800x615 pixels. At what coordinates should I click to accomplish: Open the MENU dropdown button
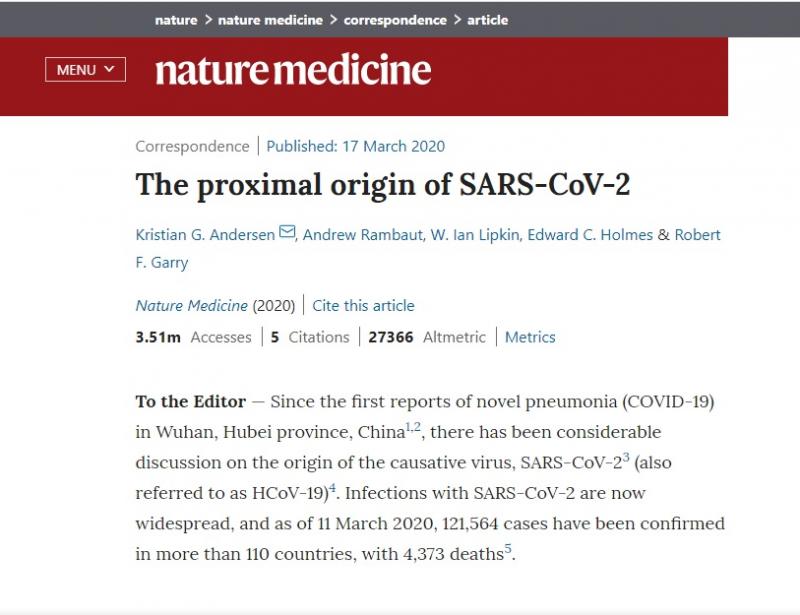85,70
